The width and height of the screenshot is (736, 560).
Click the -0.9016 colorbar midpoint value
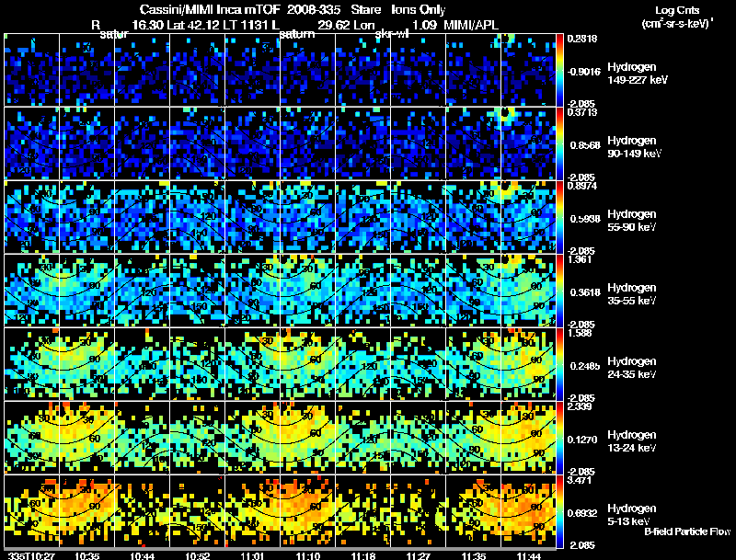(x=583, y=72)
